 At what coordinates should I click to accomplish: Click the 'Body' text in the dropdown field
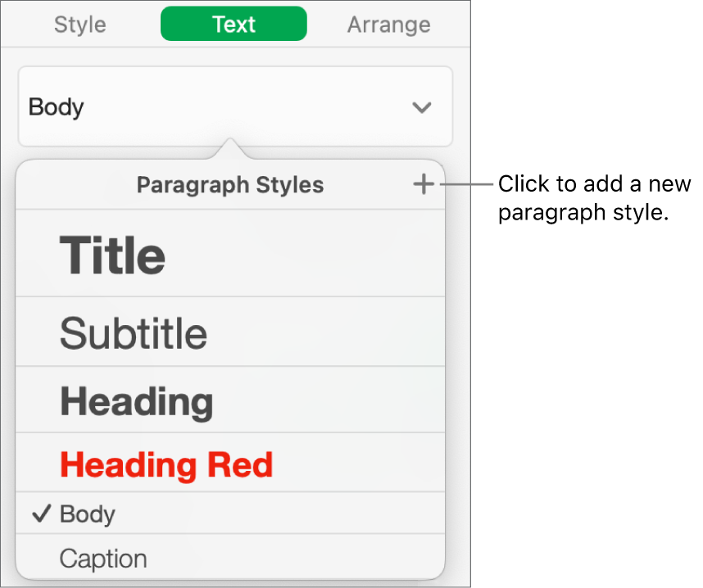(x=57, y=107)
